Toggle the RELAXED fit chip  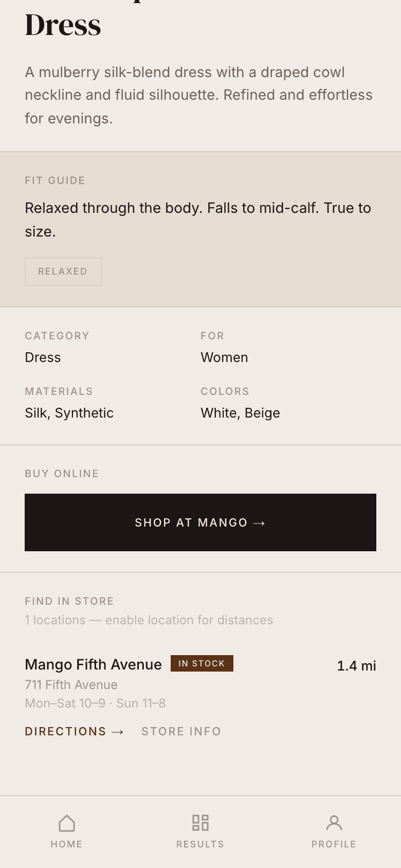tap(63, 272)
